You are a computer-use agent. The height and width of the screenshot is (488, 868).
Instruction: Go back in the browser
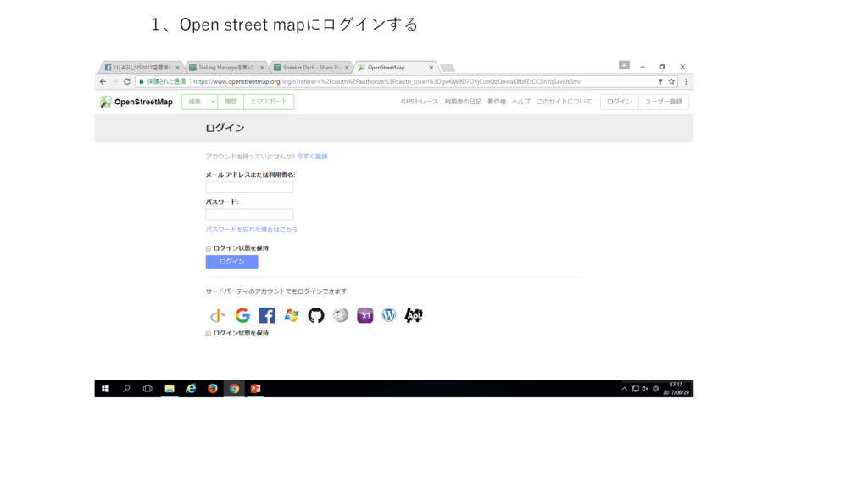pos(103,81)
